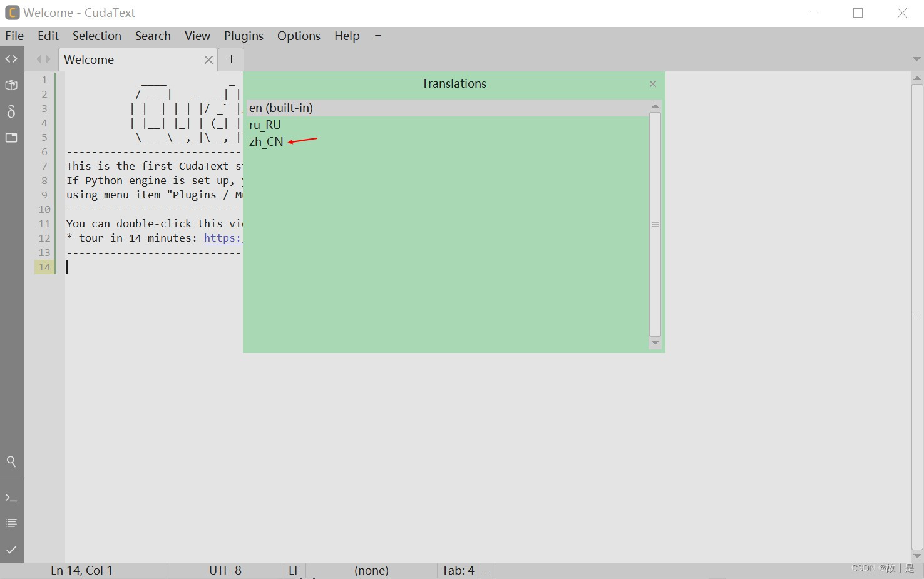The image size is (924, 579).
Task: Select en (built-in) translation
Action: (x=447, y=108)
